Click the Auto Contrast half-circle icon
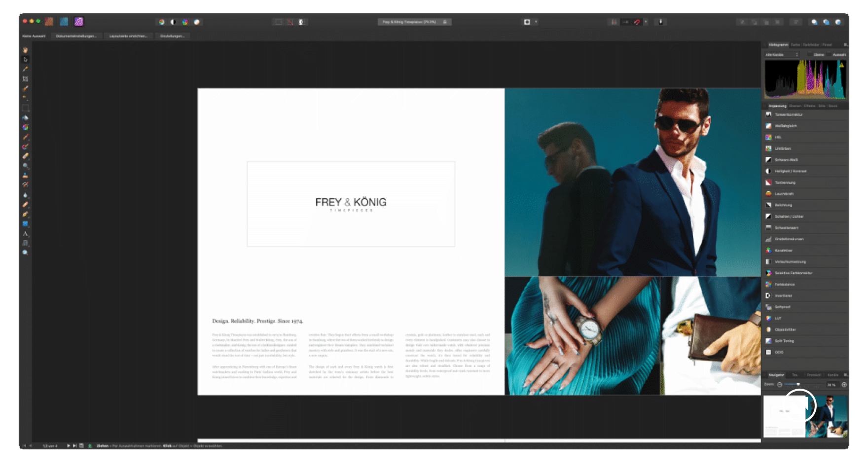The width and height of the screenshot is (868, 474). pos(173,22)
